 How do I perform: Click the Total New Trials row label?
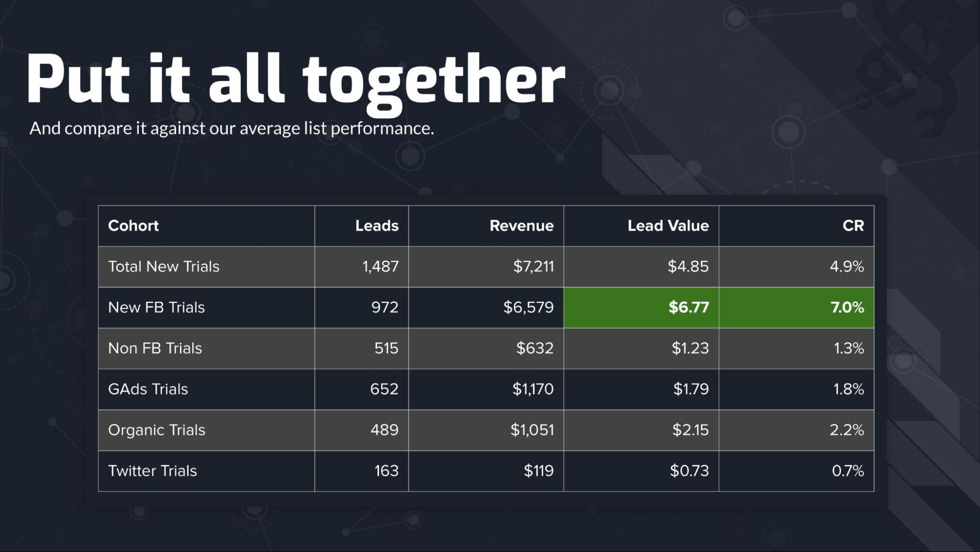[164, 266]
